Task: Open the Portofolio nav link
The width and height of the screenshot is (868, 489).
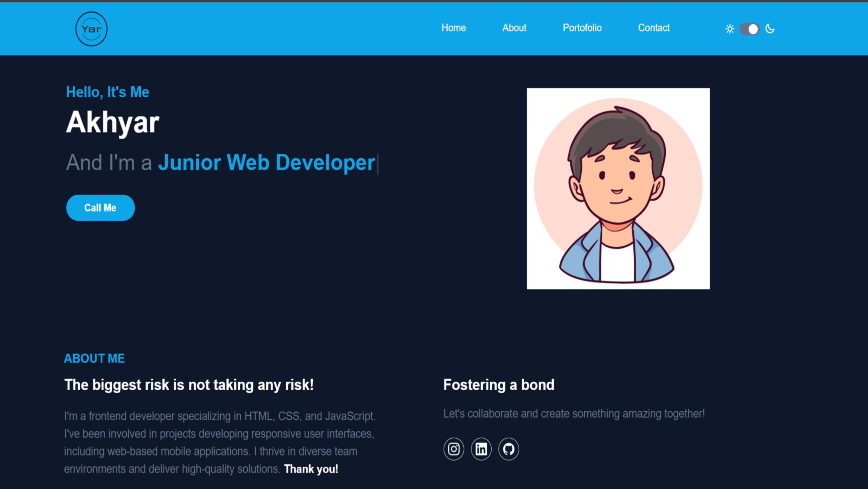Action: (x=582, y=28)
